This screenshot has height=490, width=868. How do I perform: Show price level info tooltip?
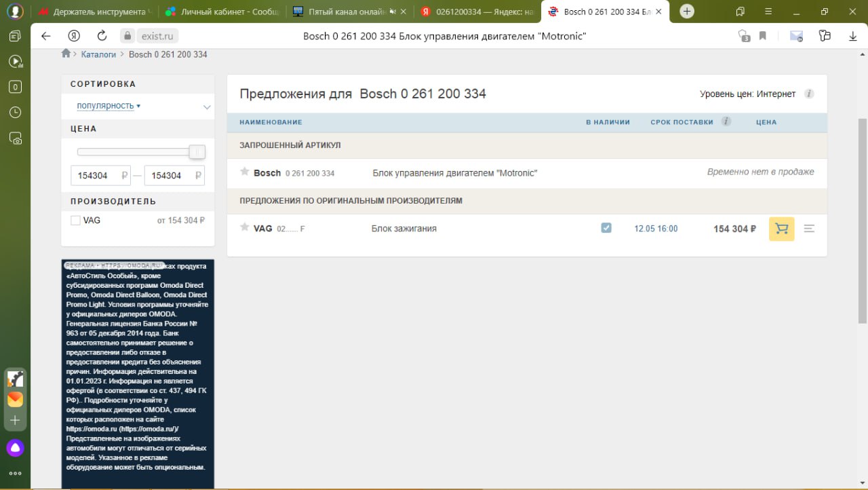[x=809, y=94]
